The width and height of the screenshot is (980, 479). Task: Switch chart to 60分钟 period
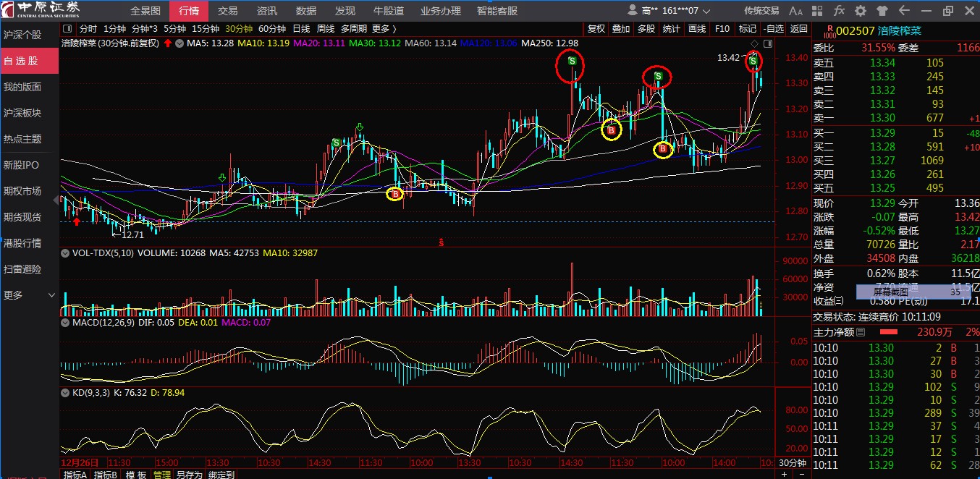pyautogui.click(x=272, y=29)
